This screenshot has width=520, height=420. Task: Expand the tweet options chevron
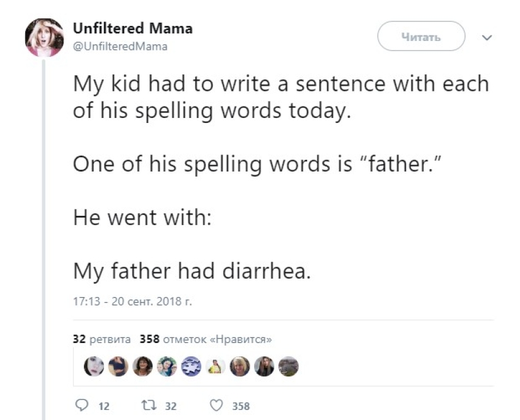(486, 37)
